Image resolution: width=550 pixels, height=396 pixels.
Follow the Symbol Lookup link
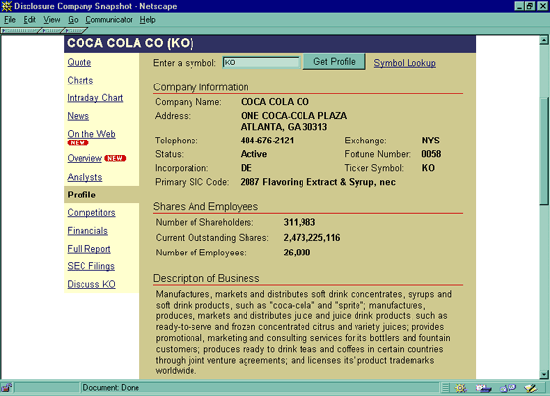coord(404,63)
